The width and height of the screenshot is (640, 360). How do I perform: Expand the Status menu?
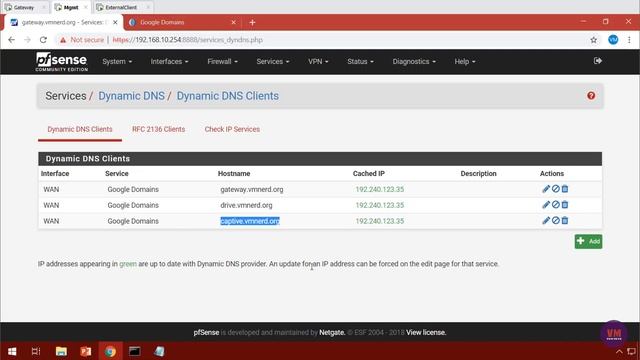tap(360, 62)
